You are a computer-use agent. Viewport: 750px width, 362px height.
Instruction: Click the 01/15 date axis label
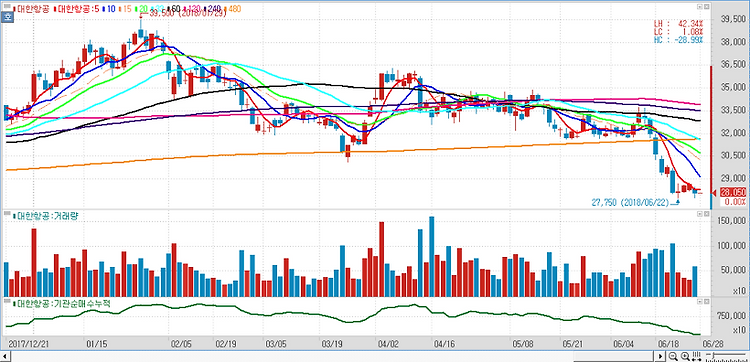click(x=98, y=344)
